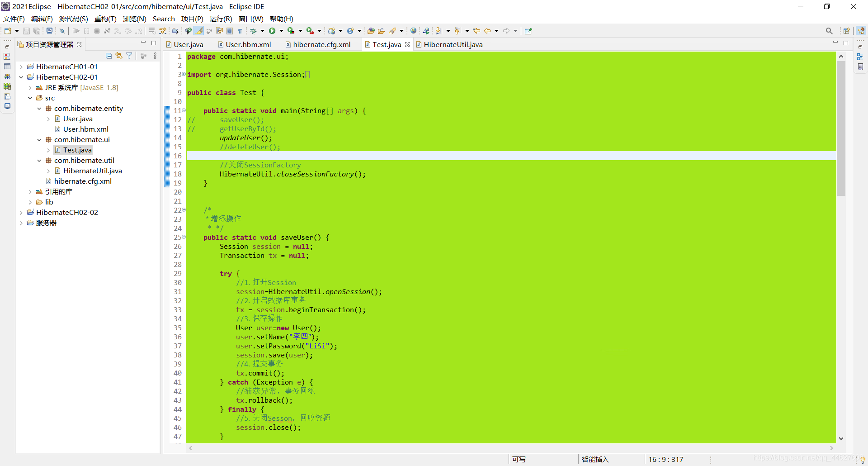Select User.hbm.xml in project tree
Screen dimensions: 868x466
click(x=86, y=129)
